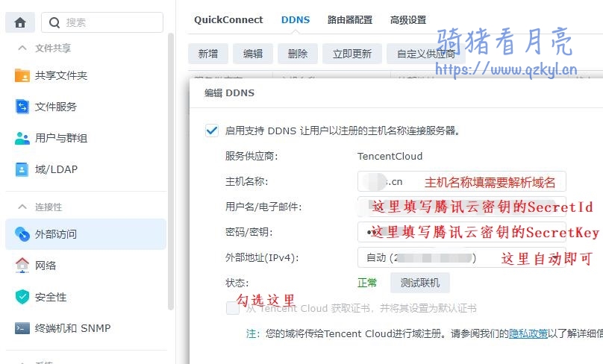
Task: Select 外部访问 link icon
Action: [x=22, y=233]
